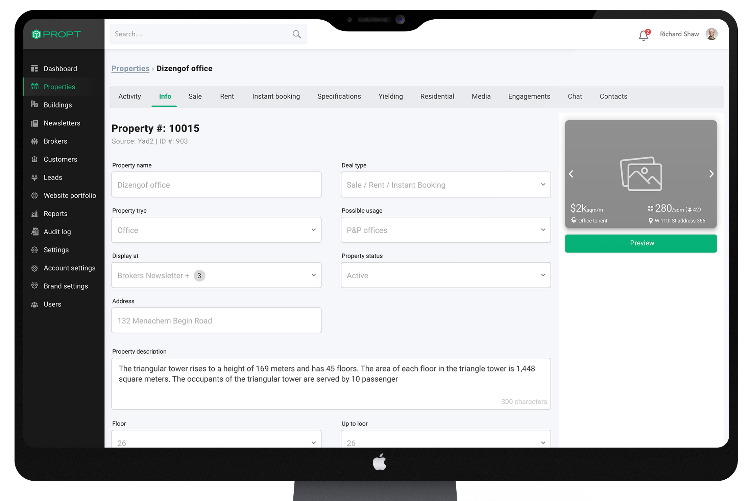Screen dimensions: 751x501
Task: Switch to the Chat tab
Action: point(575,96)
